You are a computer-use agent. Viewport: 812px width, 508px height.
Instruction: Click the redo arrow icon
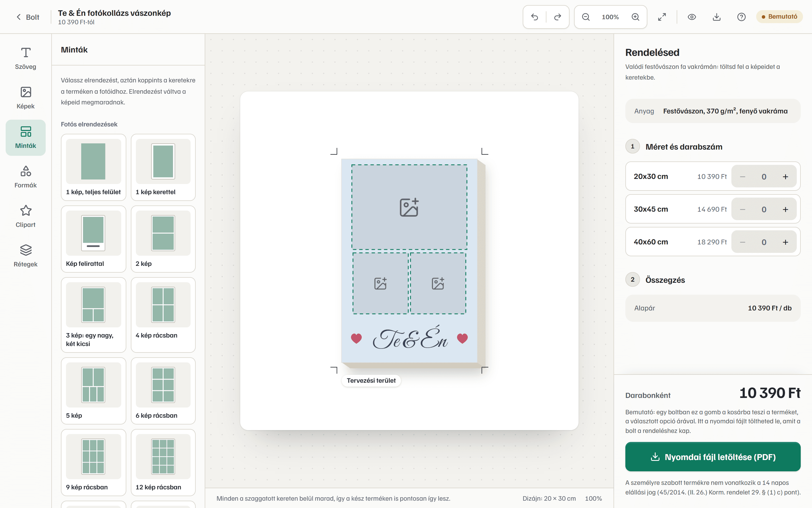558,17
